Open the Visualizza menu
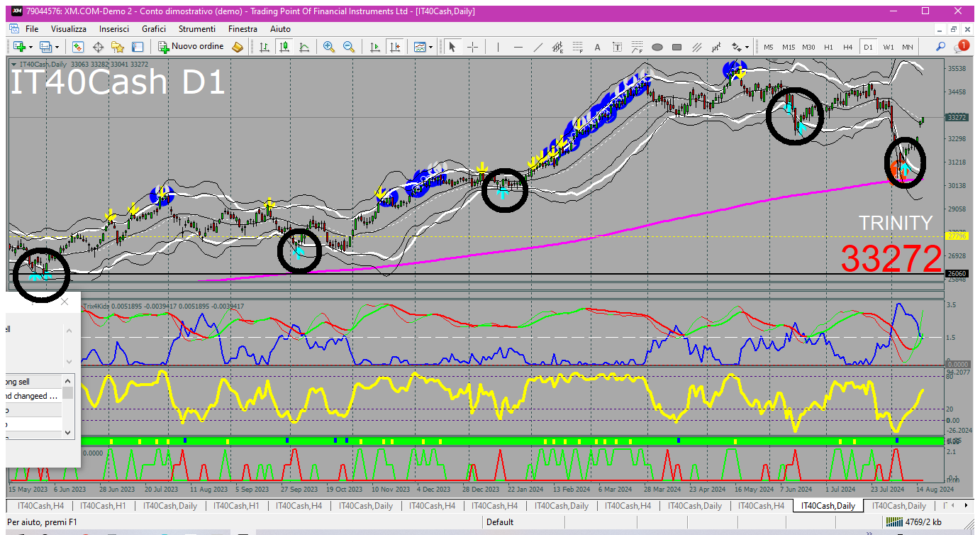 coord(69,29)
